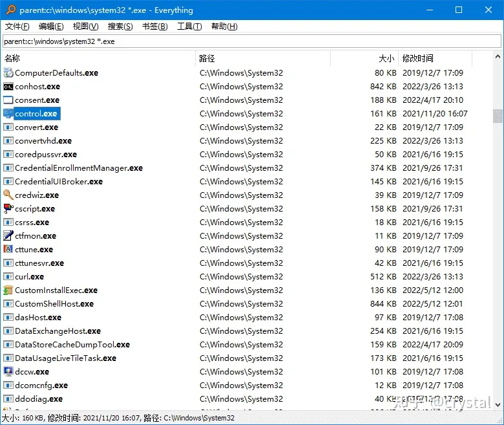The height and width of the screenshot is (425, 504).
Task: Click the convertvhd.exe file icon
Action: pyautogui.click(x=8, y=140)
